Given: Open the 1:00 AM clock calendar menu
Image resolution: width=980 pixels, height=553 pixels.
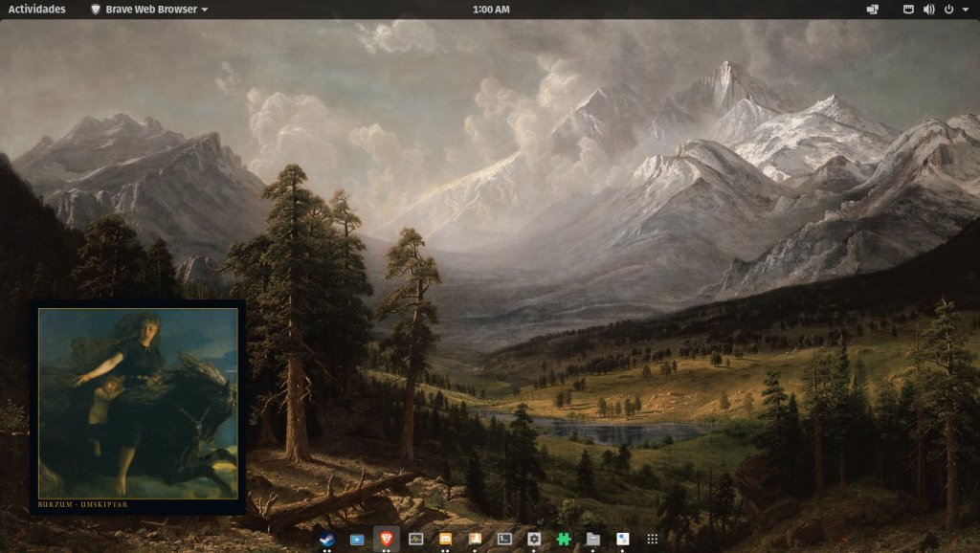Looking at the screenshot, I should pyautogui.click(x=491, y=10).
